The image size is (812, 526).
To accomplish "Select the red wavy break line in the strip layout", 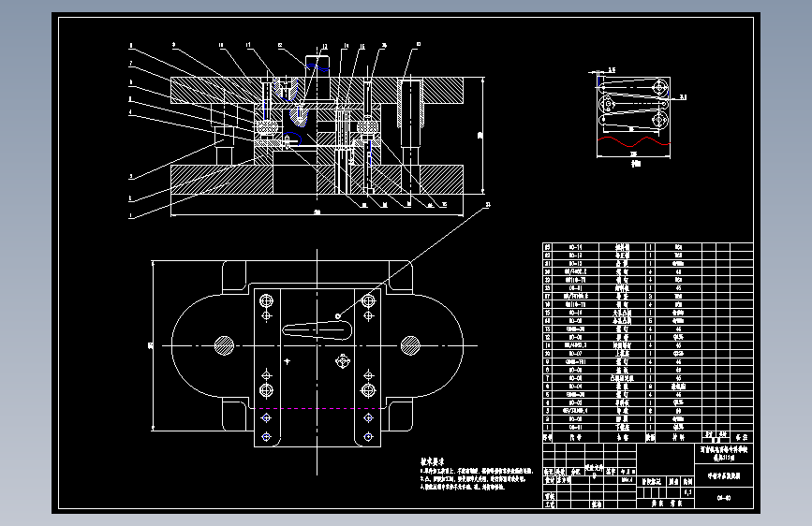I will click(634, 141).
